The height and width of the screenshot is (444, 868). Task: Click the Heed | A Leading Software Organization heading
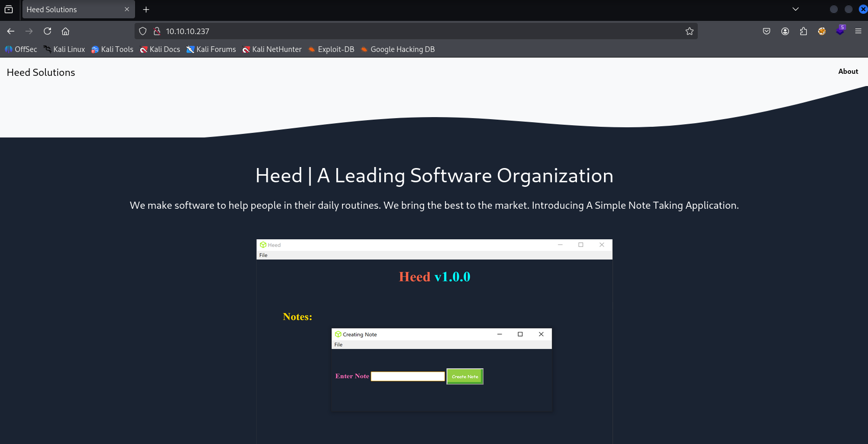[x=434, y=176]
